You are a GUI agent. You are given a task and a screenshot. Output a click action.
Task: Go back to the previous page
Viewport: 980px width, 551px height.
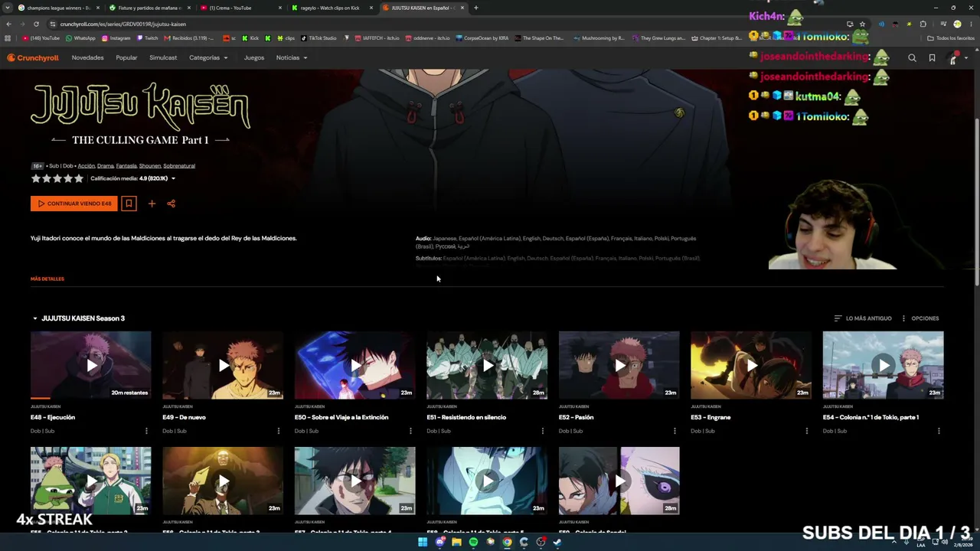8,24
